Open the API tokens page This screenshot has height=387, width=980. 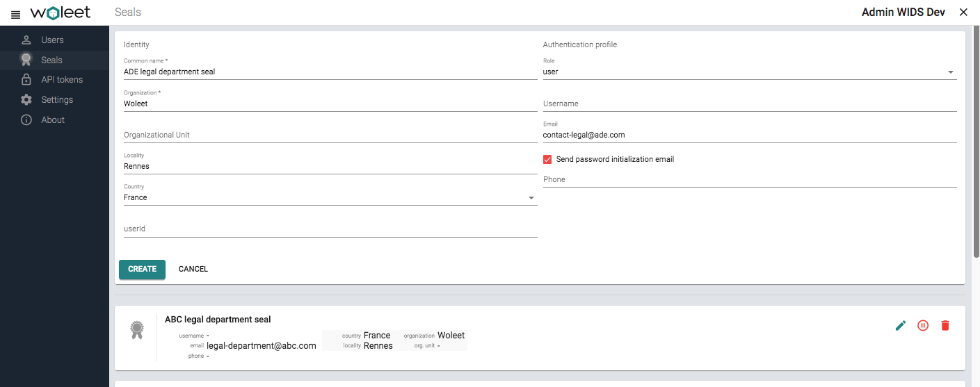[61, 80]
